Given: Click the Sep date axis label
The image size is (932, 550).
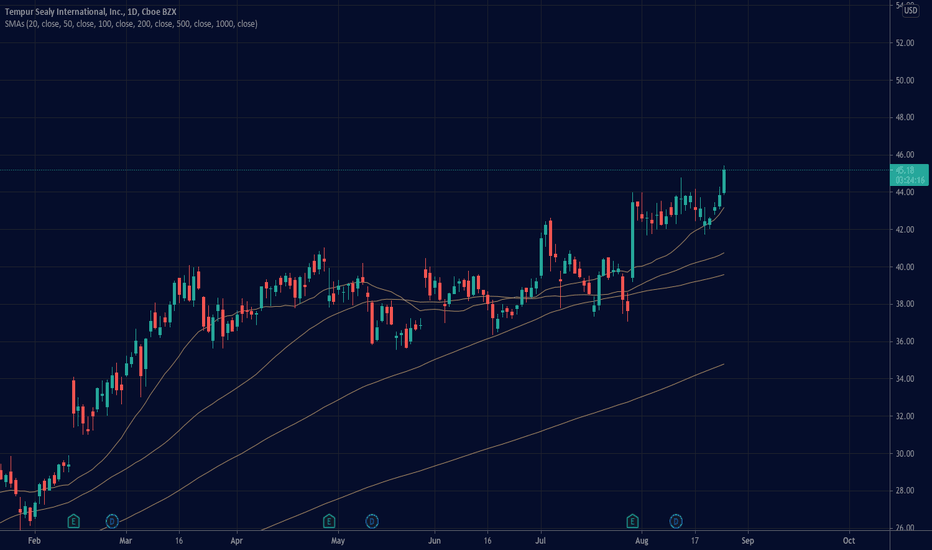Looking at the screenshot, I should tap(748, 540).
